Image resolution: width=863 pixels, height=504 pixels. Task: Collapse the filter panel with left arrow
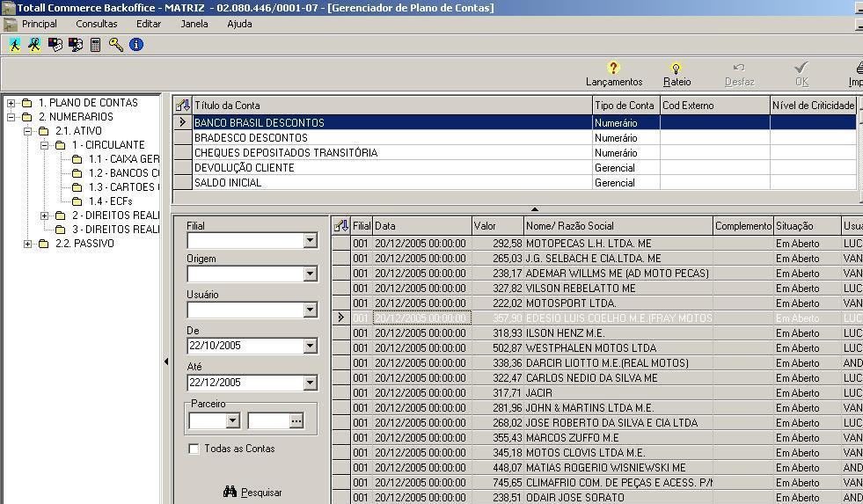coord(166,362)
